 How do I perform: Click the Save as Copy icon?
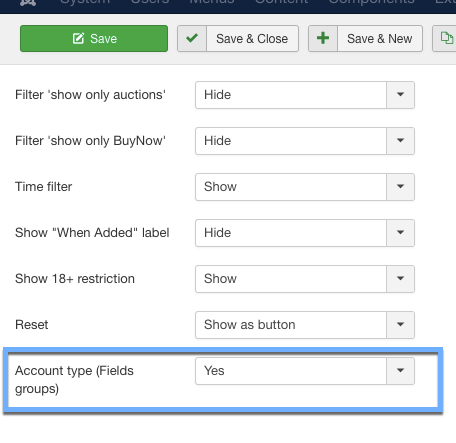[x=447, y=38]
